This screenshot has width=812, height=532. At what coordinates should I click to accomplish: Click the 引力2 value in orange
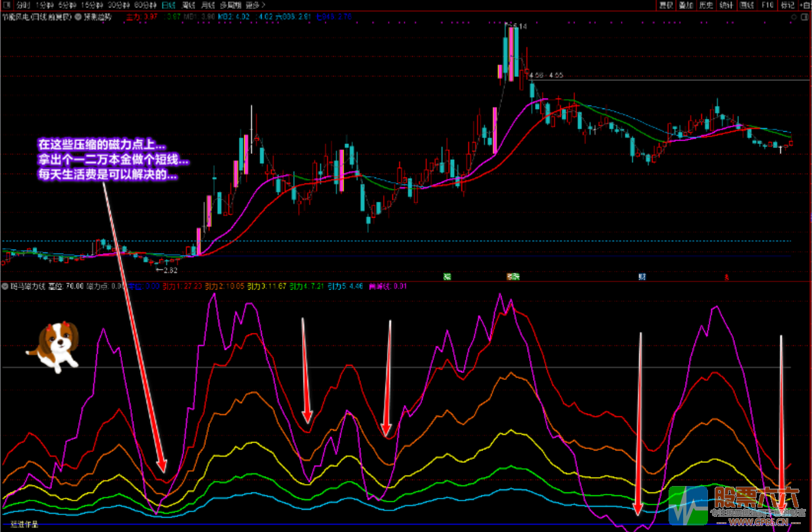click(225, 286)
